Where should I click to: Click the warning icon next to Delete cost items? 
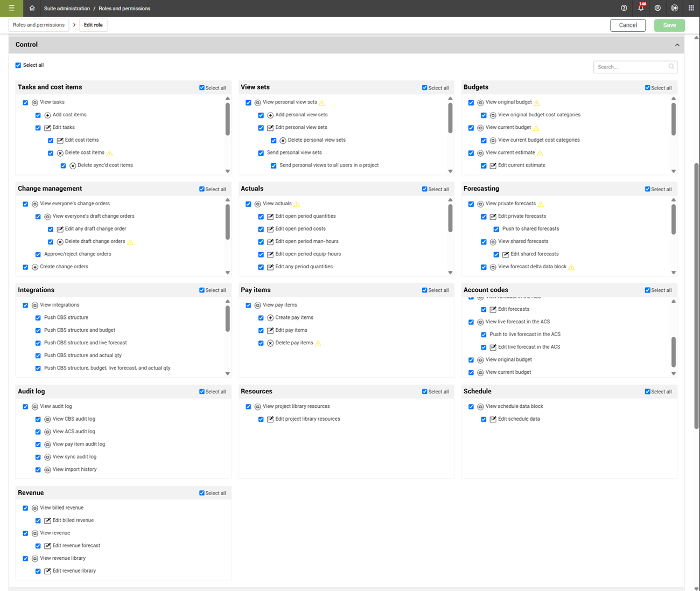click(110, 153)
